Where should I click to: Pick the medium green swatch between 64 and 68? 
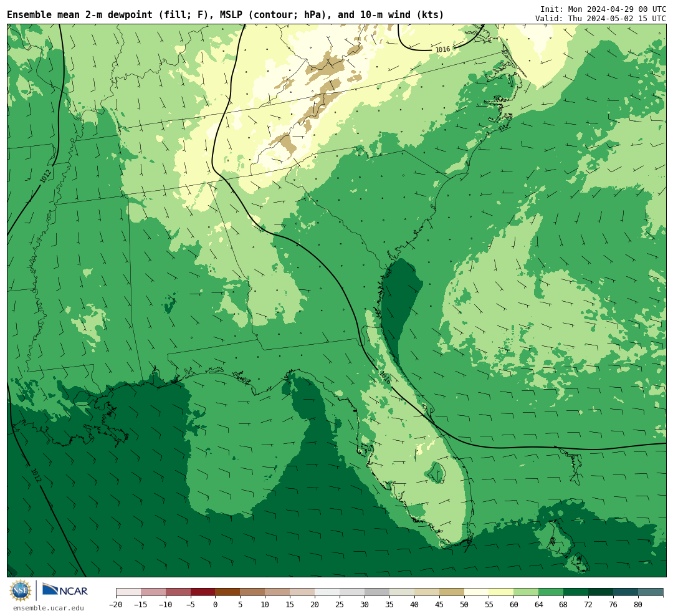click(x=551, y=592)
